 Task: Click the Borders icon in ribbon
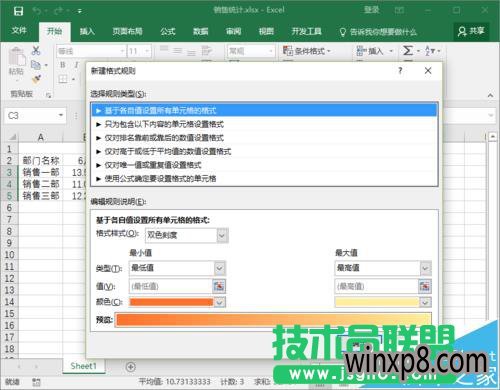click(63, 79)
